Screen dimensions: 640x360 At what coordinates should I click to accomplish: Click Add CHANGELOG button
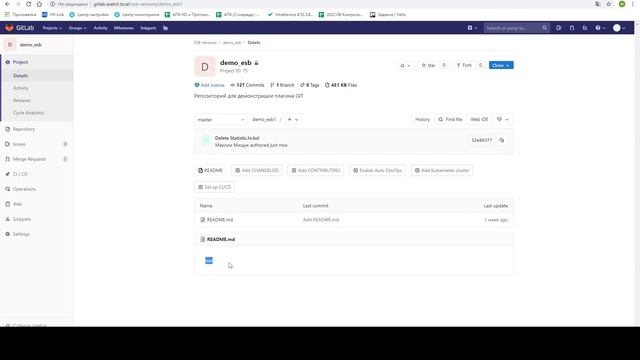[257, 170]
